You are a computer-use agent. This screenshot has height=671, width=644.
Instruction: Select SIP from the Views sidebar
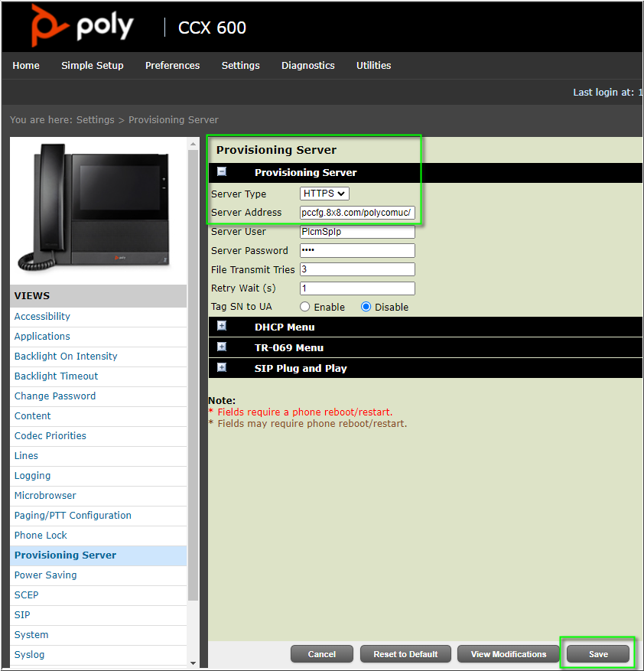pyautogui.click(x=21, y=614)
